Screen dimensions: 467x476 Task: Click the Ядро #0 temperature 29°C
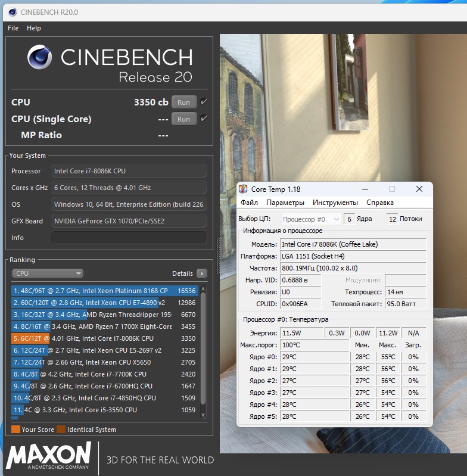[x=315, y=357]
